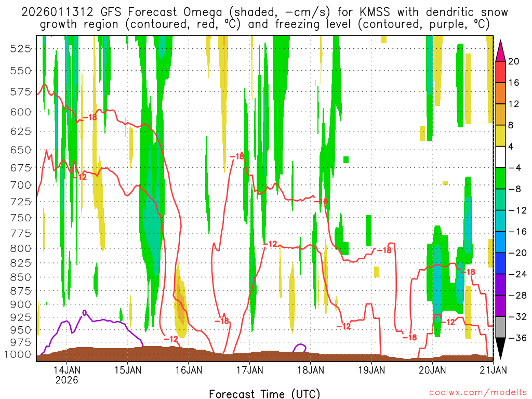Click the 600 pressure level label

tap(20, 112)
